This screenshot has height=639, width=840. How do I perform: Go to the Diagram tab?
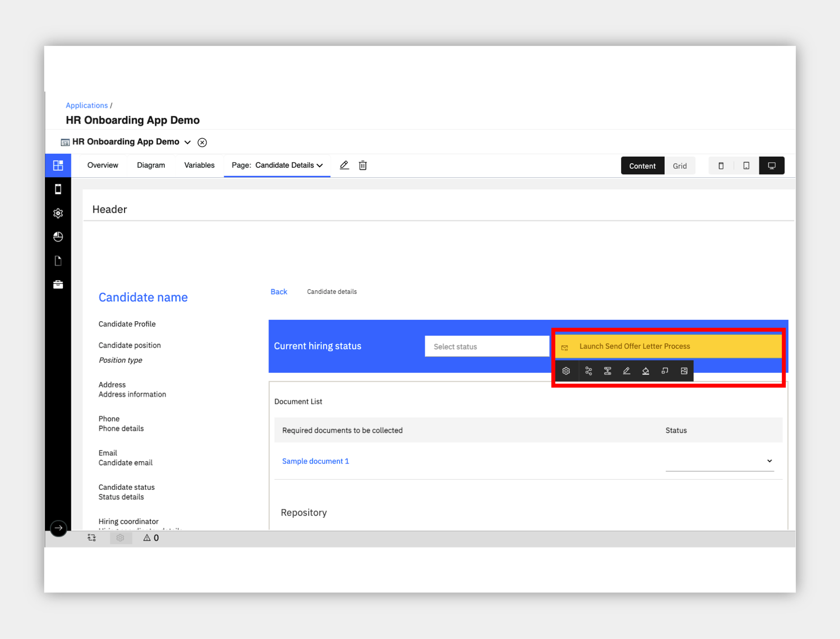click(151, 165)
